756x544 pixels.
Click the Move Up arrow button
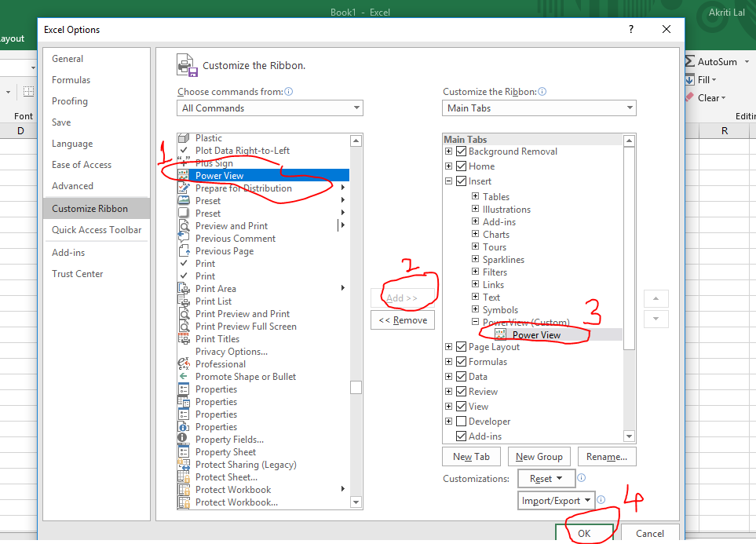[656, 298]
